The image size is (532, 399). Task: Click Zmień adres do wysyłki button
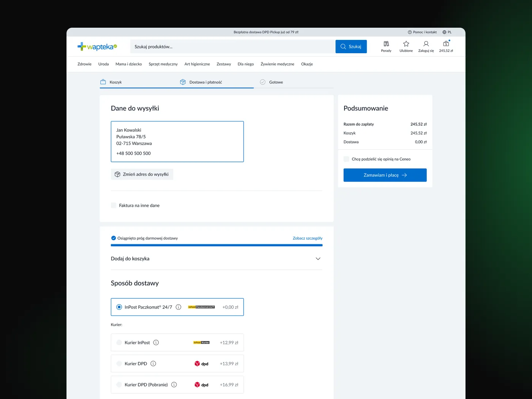pos(142,174)
